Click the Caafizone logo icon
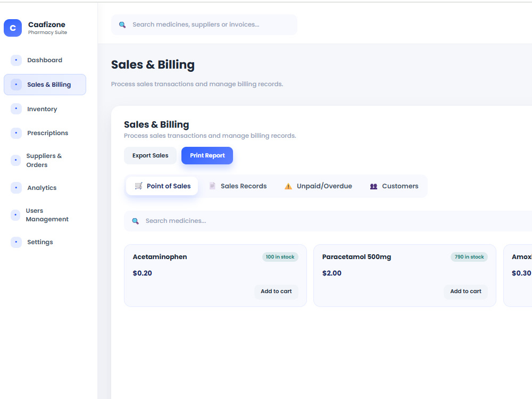The height and width of the screenshot is (399, 532). pyautogui.click(x=13, y=28)
